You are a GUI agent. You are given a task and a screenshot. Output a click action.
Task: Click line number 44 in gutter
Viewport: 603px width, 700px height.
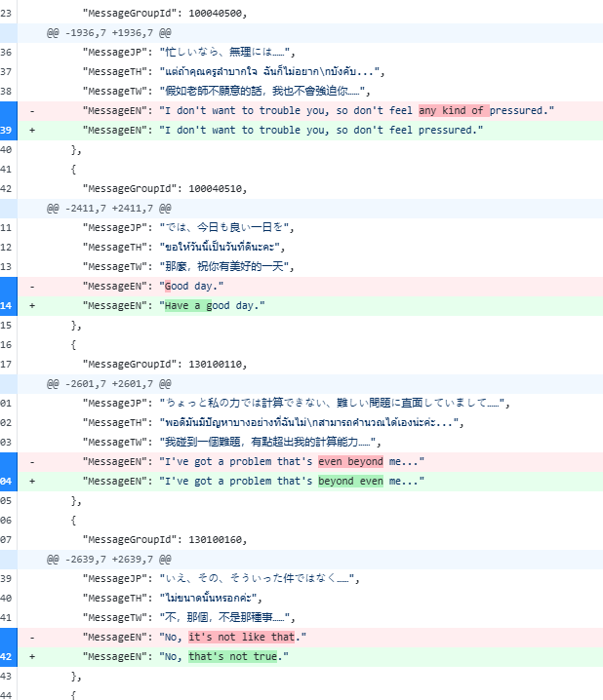(x=6, y=695)
